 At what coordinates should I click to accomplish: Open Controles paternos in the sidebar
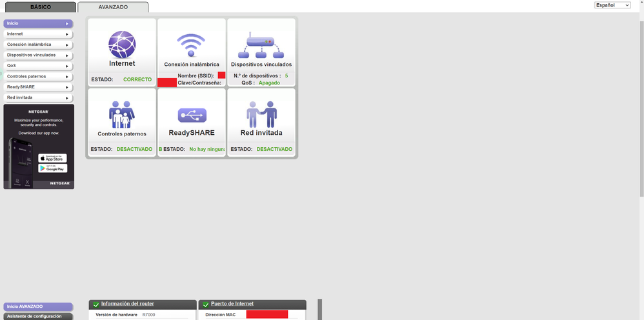coord(38,76)
